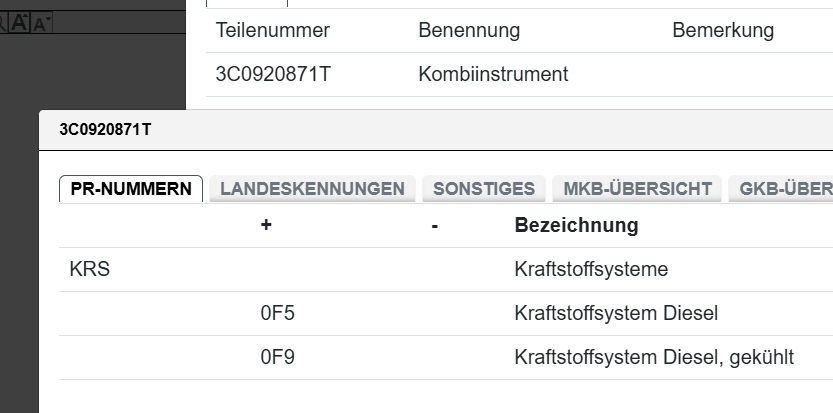The height and width of the screenshot is (413, 833).
Task: Click the increase font size icon
Action: click(x=19, y=23)
